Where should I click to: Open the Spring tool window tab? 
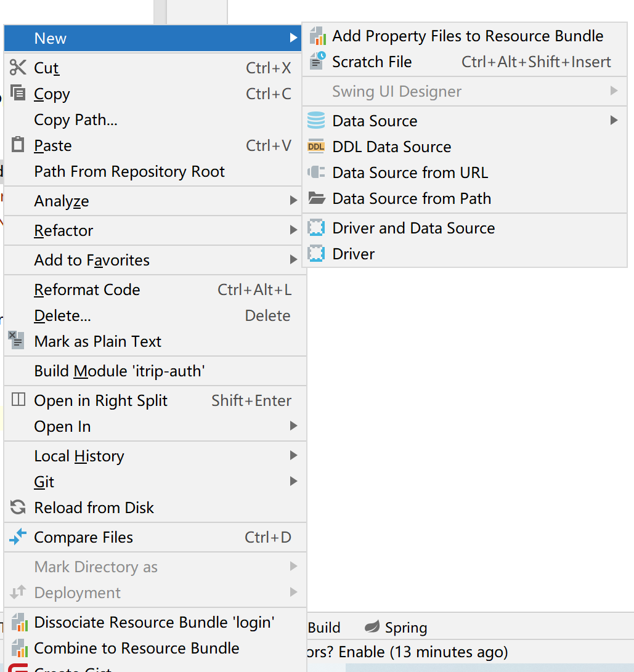396,628
